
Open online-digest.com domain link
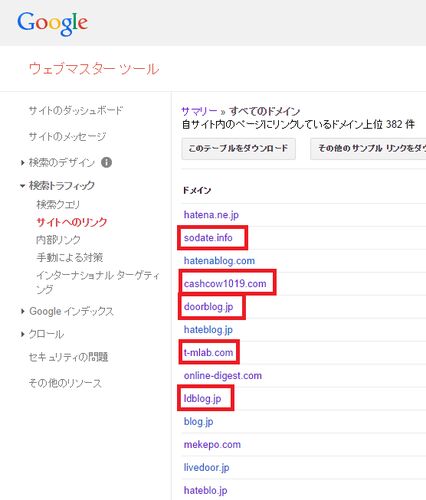click(223, 376)
